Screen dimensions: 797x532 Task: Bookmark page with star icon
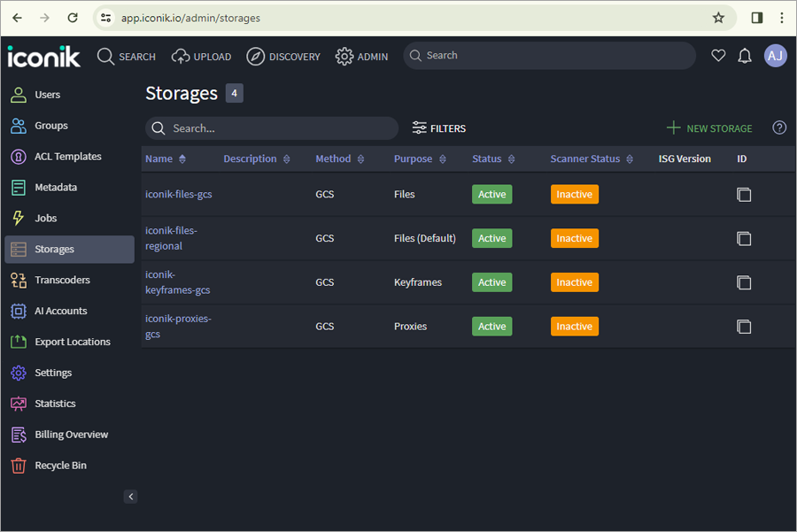[717, 18]
